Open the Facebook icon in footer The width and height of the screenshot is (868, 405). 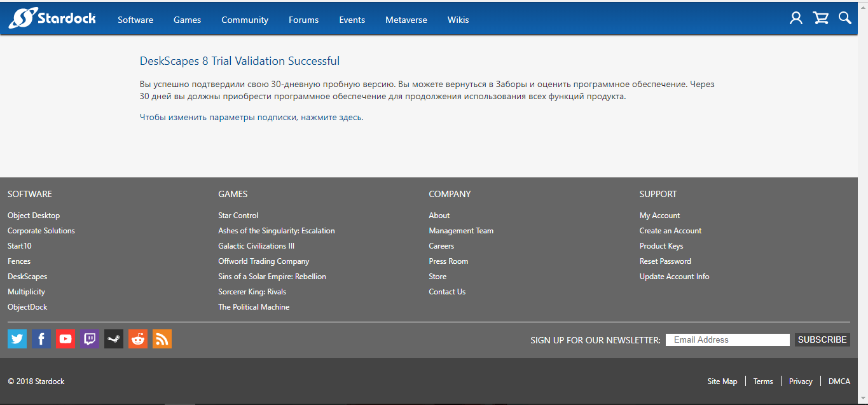41,339
